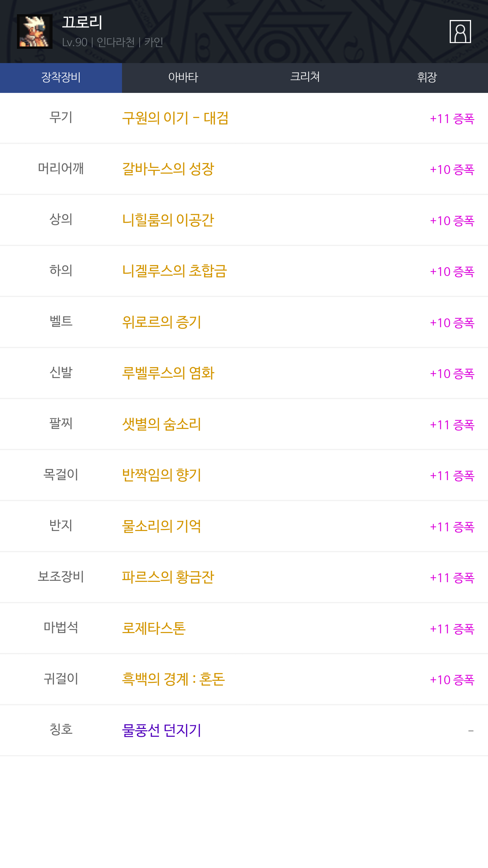This screenshot has height=868, width=488.
Task: Click the belt item 위로르의 증기
Action: click(162, 322)
